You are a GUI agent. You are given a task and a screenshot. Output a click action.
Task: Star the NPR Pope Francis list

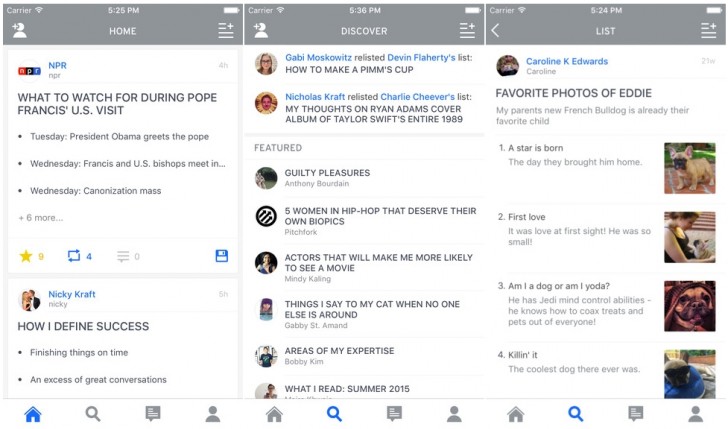pyautogui.click(x=26, y=257)
